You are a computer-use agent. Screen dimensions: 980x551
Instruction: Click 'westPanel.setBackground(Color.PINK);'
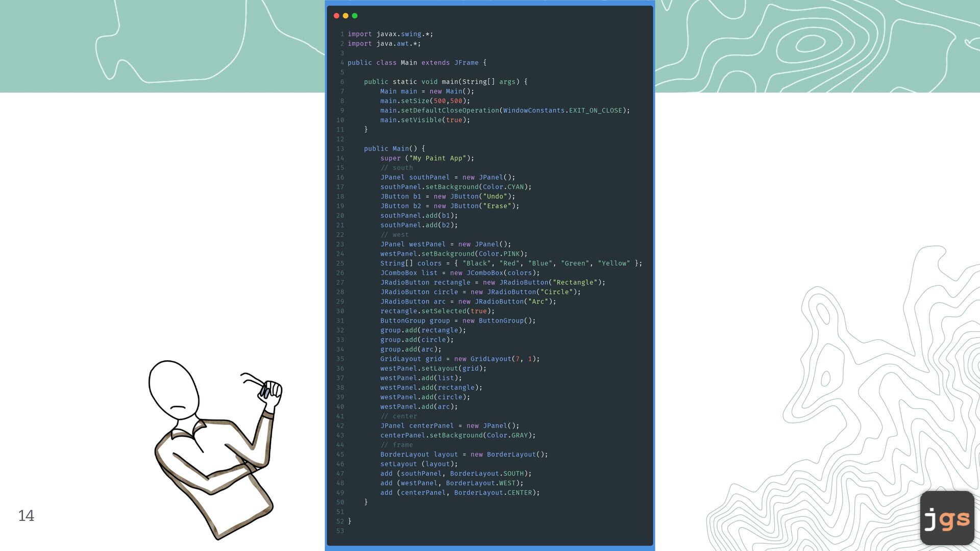click(454, 254)
